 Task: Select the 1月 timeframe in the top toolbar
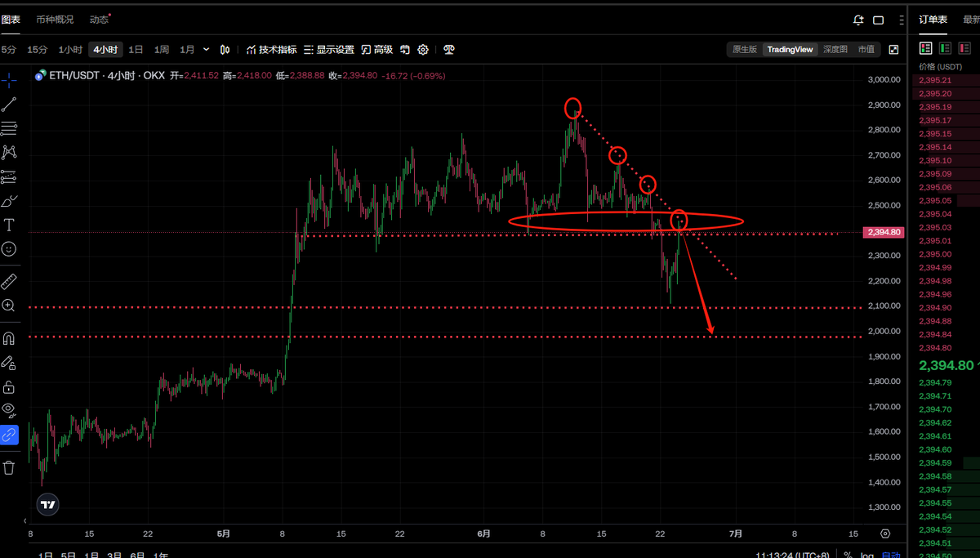[187, 50]
